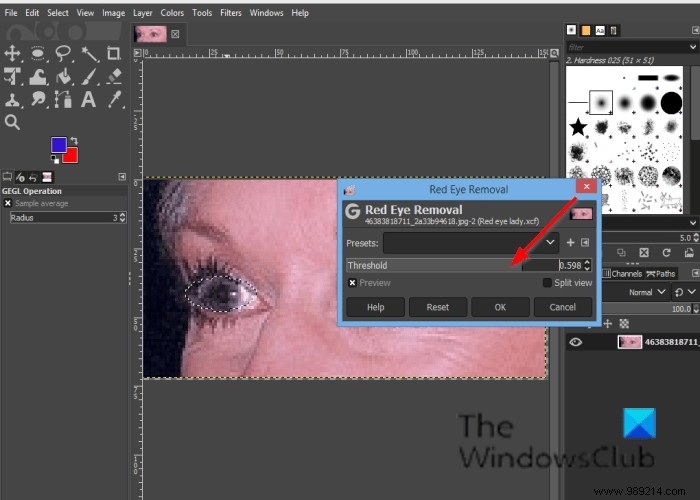
Task: Select the Color Picker eyedropper tool
Action: tap(115, 99)
